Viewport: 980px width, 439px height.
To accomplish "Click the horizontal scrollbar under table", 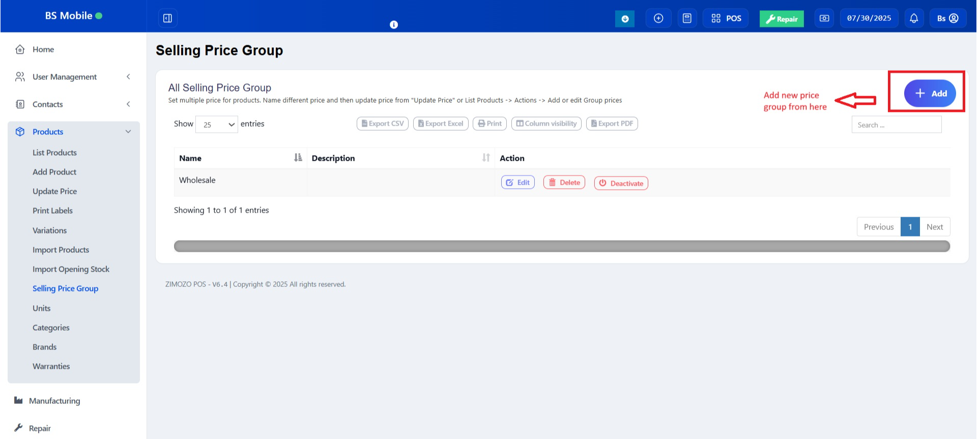I will coord(561,247).
